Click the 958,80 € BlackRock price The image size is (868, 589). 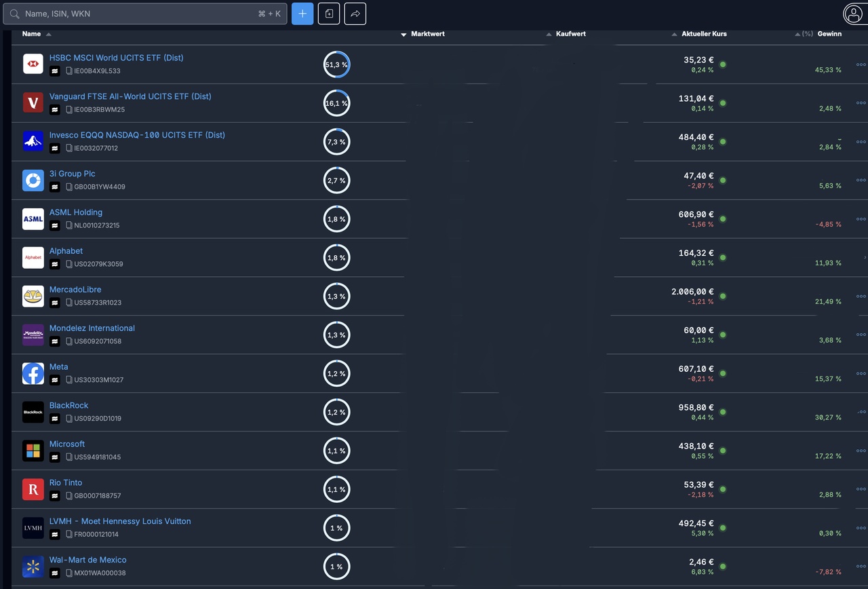[x=696, y=408]
